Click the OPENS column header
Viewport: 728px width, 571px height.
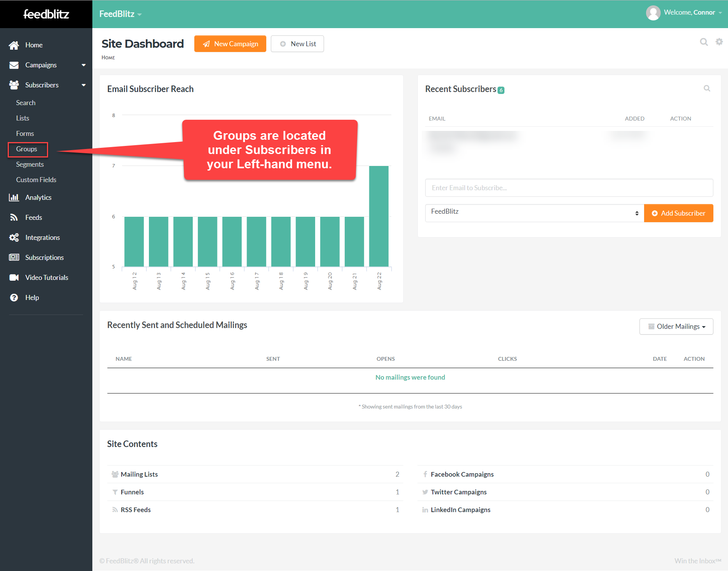pos(386,359)
